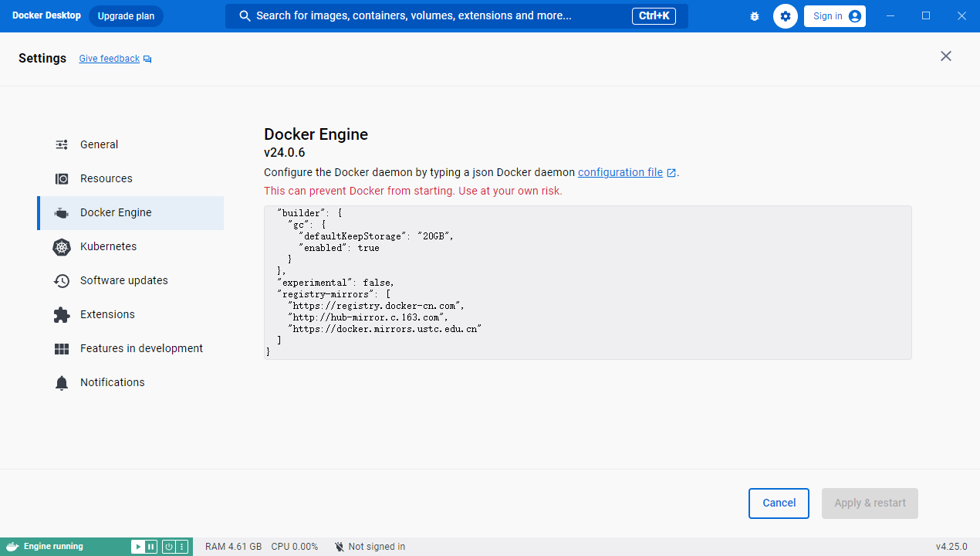Open the Give feedback link
Screen dimensions: 980x556
(x=110, y=59)
